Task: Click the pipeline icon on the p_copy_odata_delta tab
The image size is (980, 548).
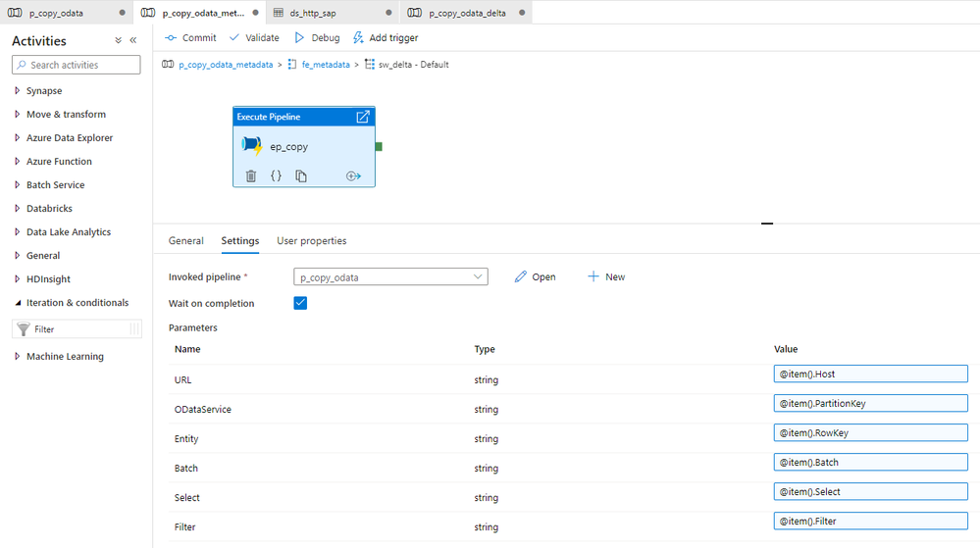Action: pos(414,13)
